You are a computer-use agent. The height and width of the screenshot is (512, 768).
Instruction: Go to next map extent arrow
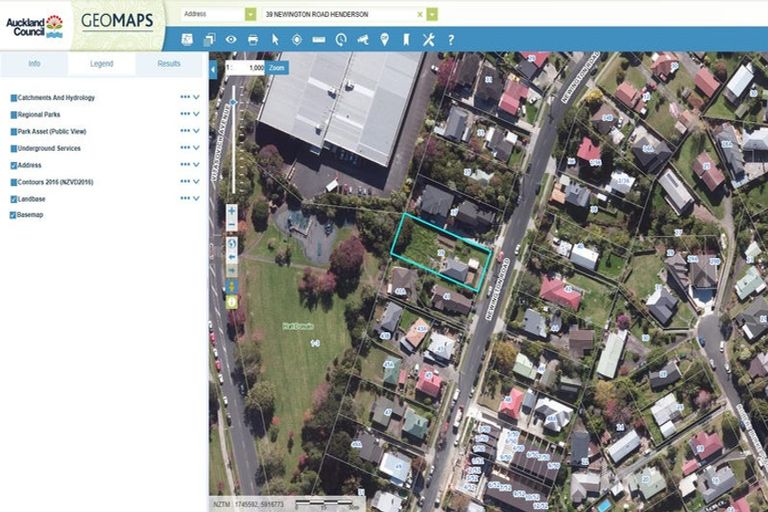pos(232,270)
